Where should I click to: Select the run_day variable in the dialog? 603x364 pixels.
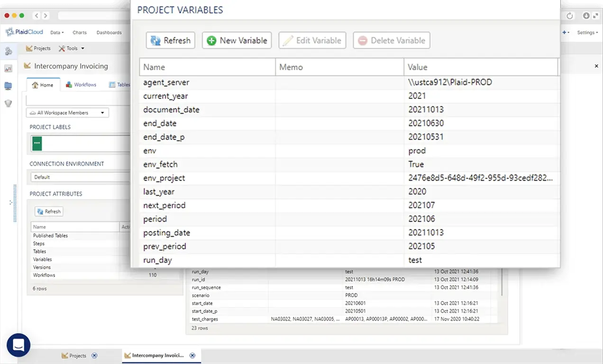click(349, 260)
